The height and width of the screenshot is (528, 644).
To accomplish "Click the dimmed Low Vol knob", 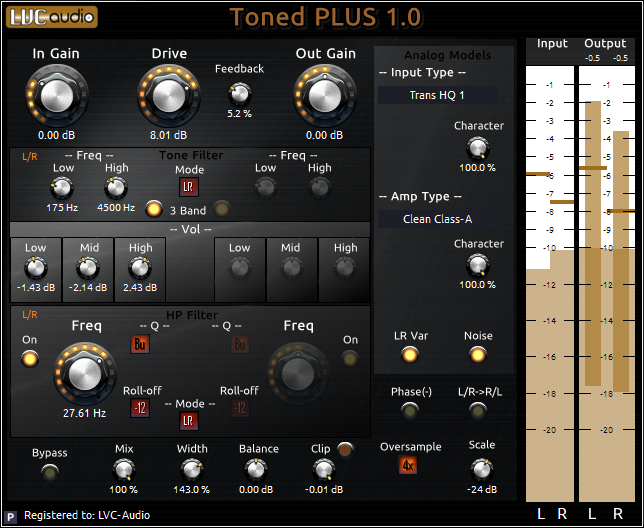I will pyautogui.click(x=240, y=269).
